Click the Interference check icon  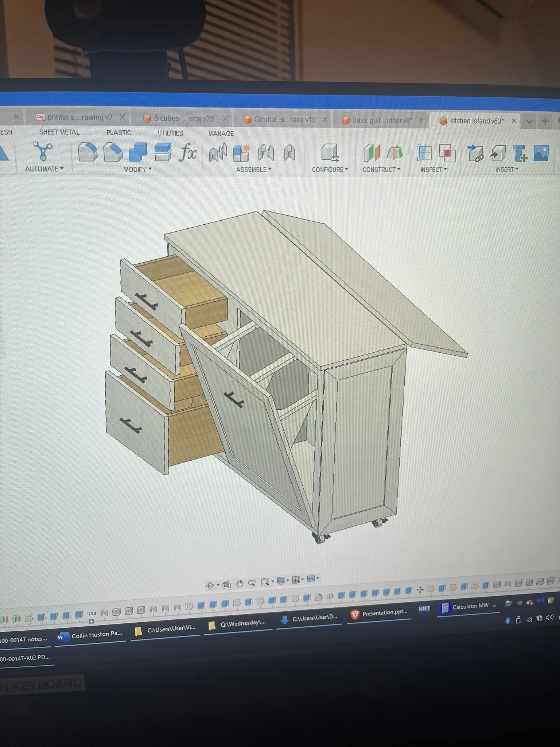(x=447, y=153)
